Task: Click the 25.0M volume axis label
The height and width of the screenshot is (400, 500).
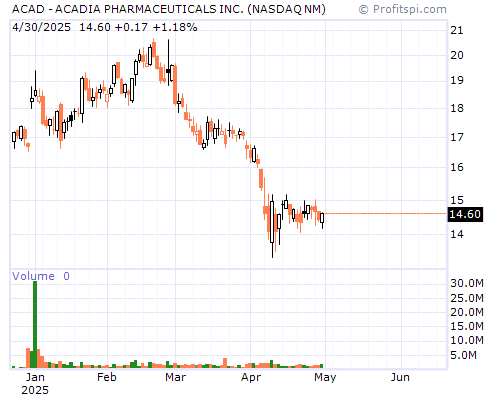Action: click(x=467, y=298)
